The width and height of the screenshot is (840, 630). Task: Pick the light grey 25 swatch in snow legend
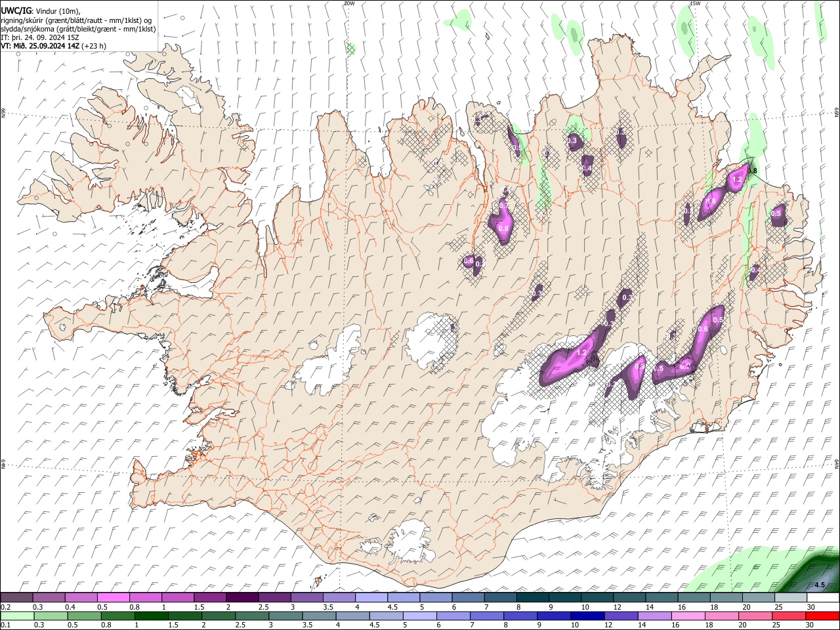coord(791,597)
